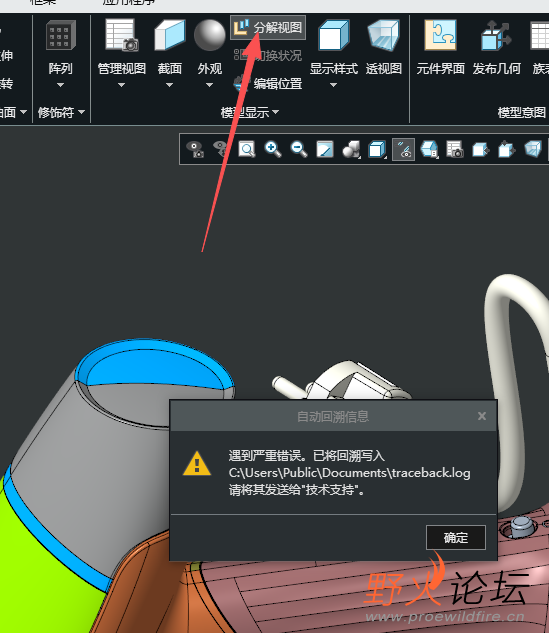
Task: Click the zoom out magnifier icon
Action: tap(299, 149)
